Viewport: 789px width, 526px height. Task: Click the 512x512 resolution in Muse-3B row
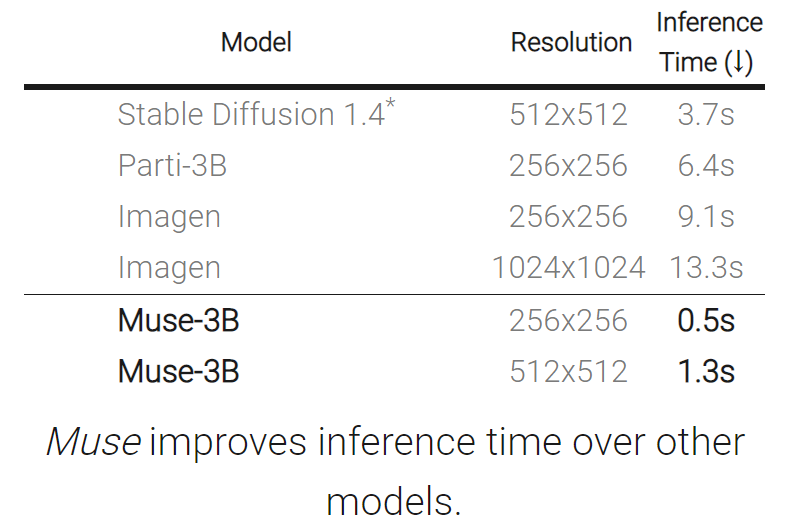tap(569, 371)
